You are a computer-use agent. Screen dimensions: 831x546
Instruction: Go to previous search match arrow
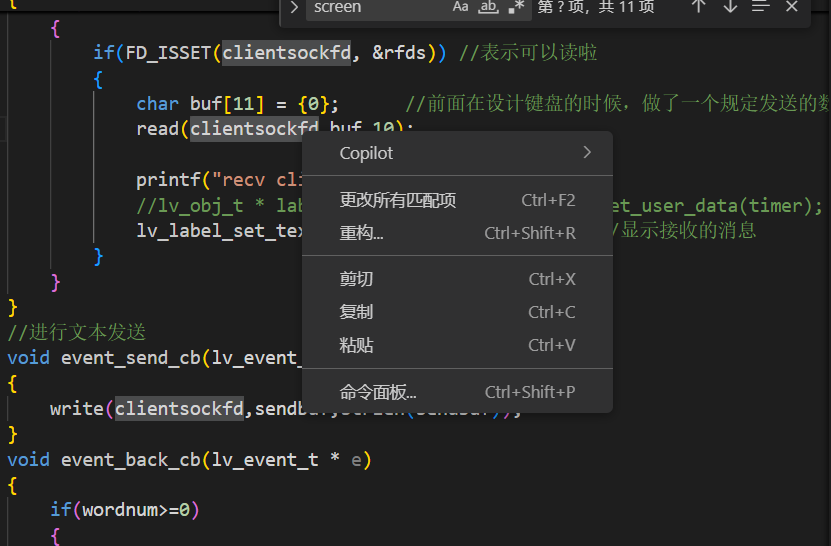[699, 6]
